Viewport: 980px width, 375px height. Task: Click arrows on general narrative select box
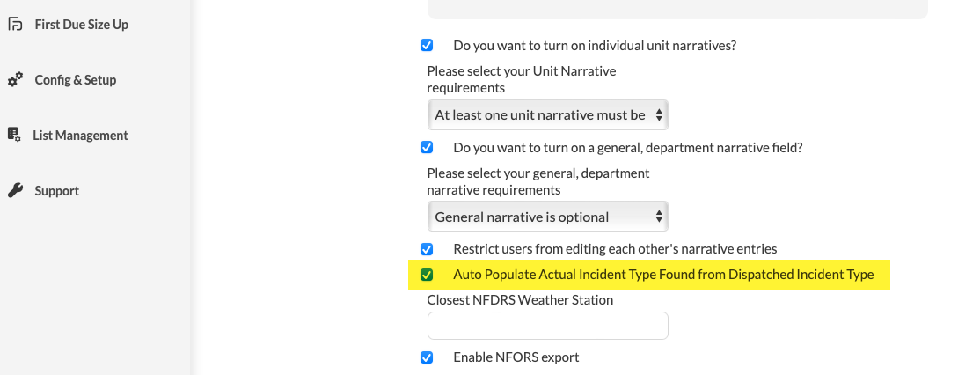point(659,217)
